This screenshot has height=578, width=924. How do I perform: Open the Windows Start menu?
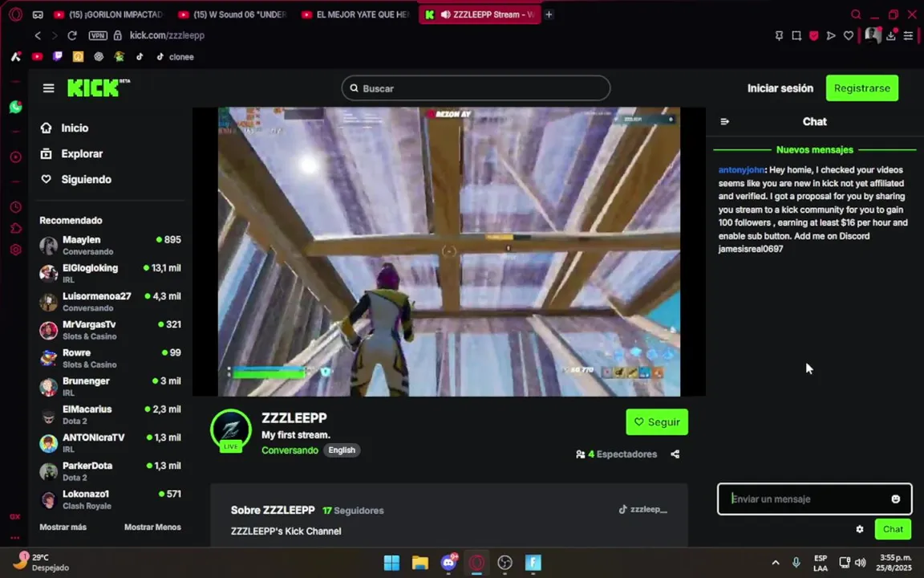tap(391, 563)
